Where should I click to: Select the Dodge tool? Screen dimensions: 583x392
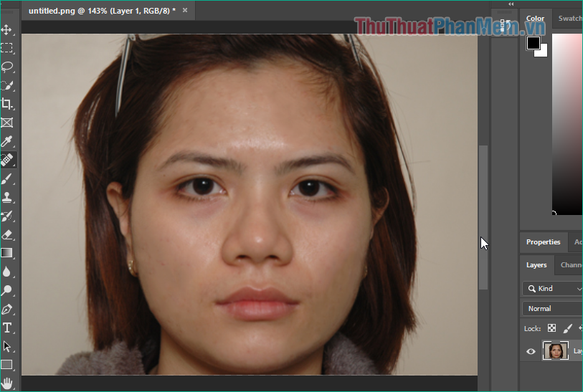pyautogui.click(x=6, y=290)
